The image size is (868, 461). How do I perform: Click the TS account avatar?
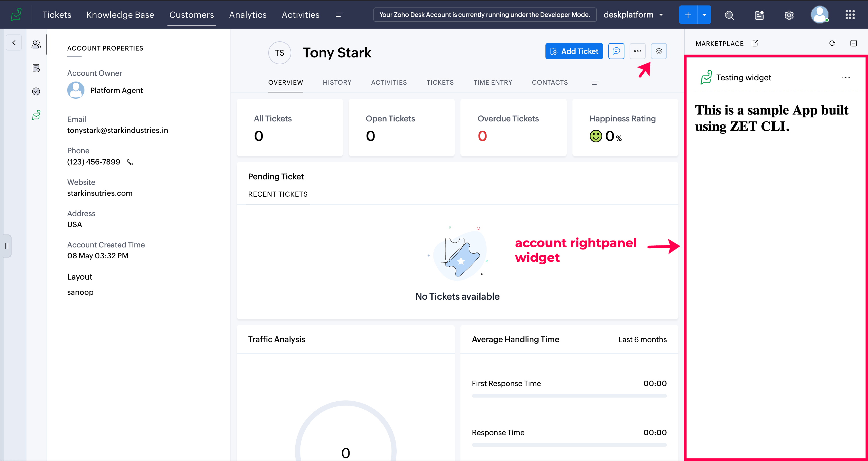click(x=279, y=53)
